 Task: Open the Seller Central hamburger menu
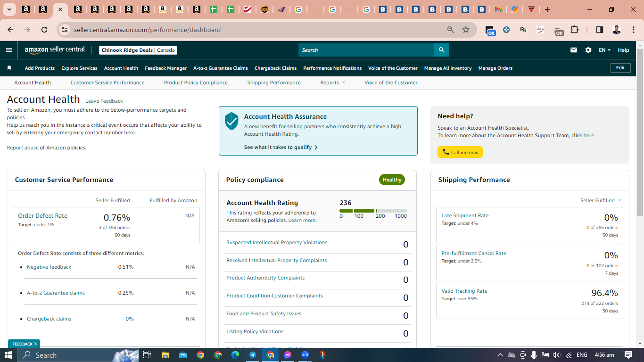click(9, 50)
